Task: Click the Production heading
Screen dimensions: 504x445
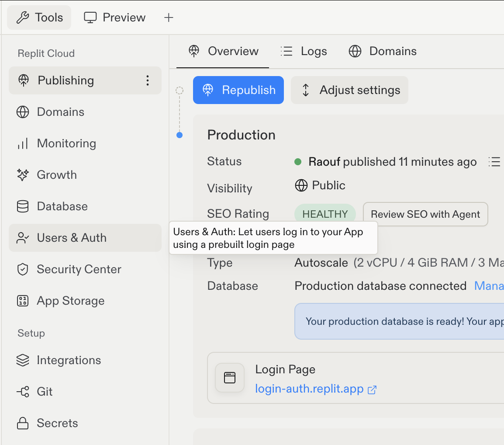Action: pos(242,135)
